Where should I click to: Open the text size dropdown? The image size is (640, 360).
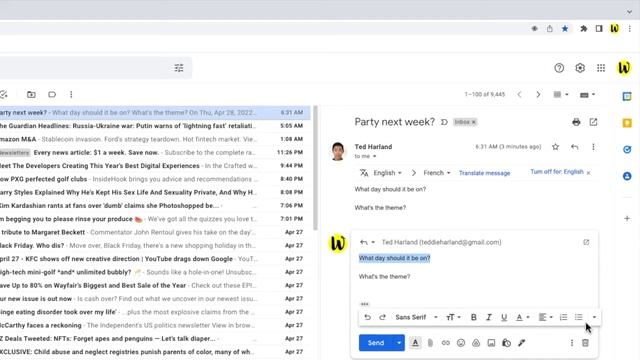[453, 317]
